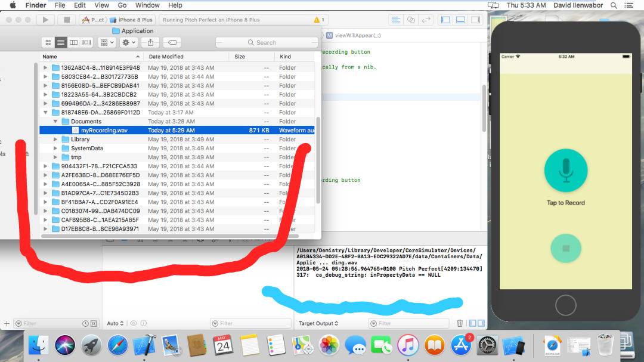Toggle source control filter in navigator
This screenshot has height=362, width=644.
point(94,323)
